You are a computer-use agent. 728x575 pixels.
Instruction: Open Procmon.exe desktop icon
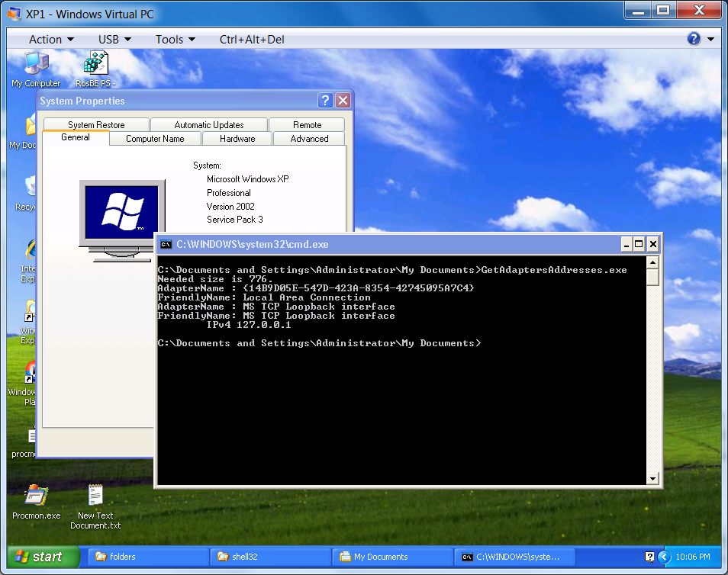point(36,502)
